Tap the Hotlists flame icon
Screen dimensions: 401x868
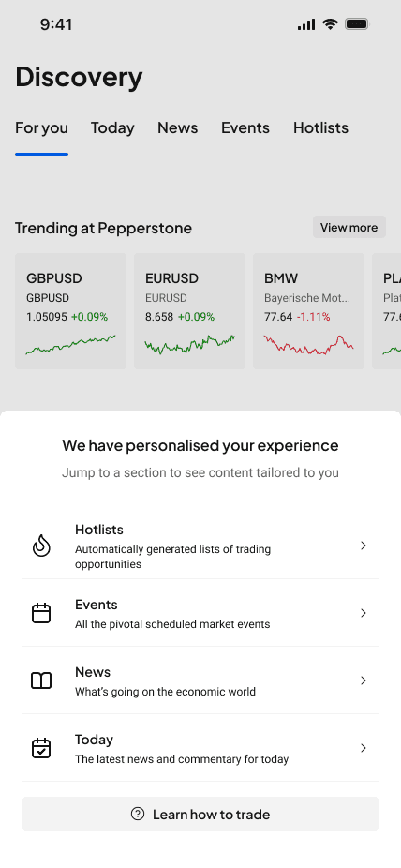(x=41, y=546)
